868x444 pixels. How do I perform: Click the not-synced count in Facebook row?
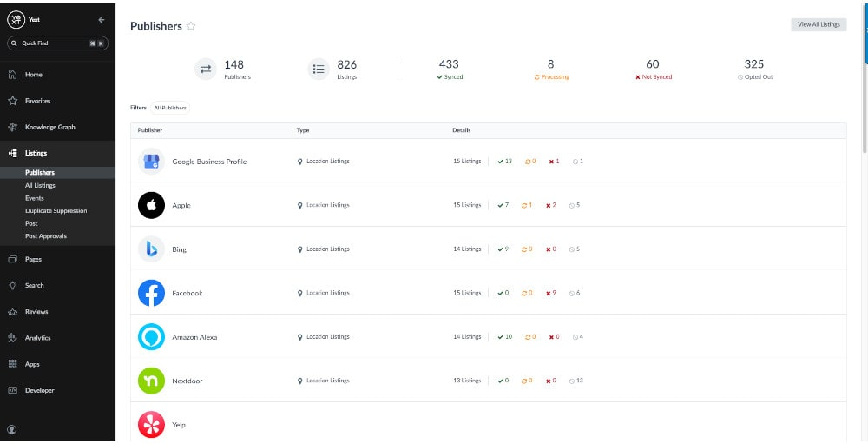click(551, 293)
